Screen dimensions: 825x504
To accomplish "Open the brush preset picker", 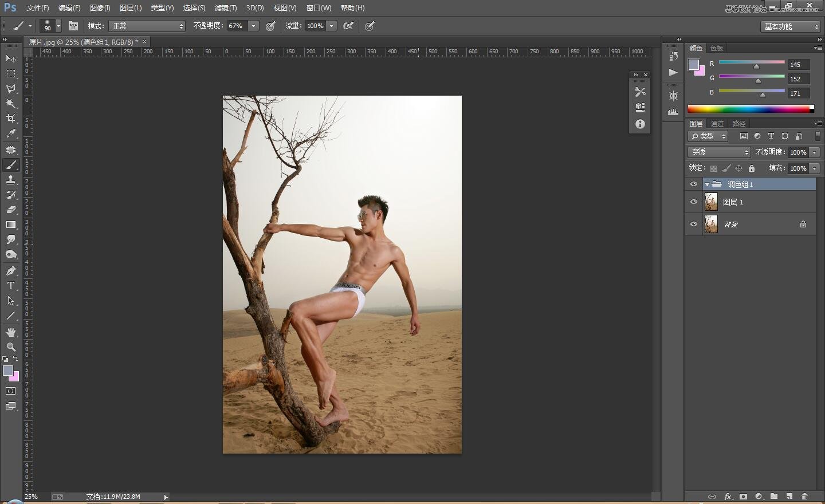I will tap(58, 26).
